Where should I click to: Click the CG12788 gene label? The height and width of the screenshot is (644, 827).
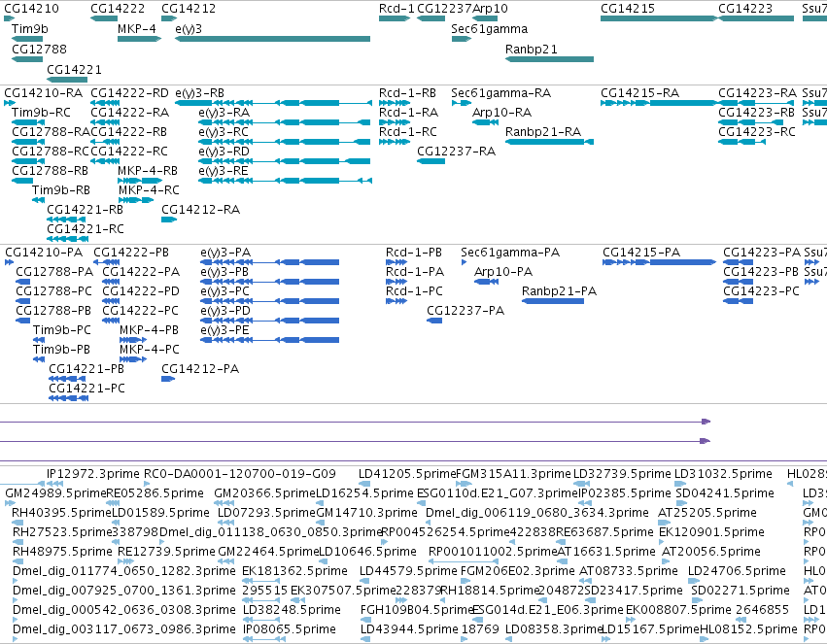pos(39,49)
